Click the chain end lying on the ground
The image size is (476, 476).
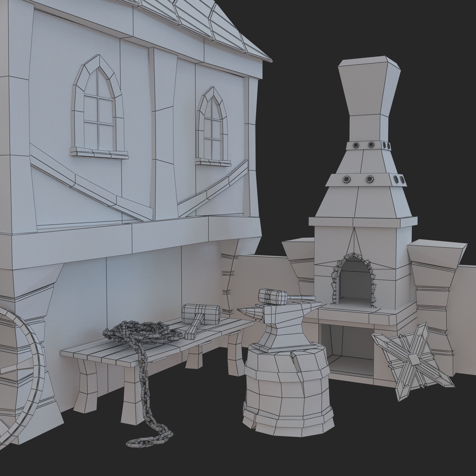click(x=151, y=438)
